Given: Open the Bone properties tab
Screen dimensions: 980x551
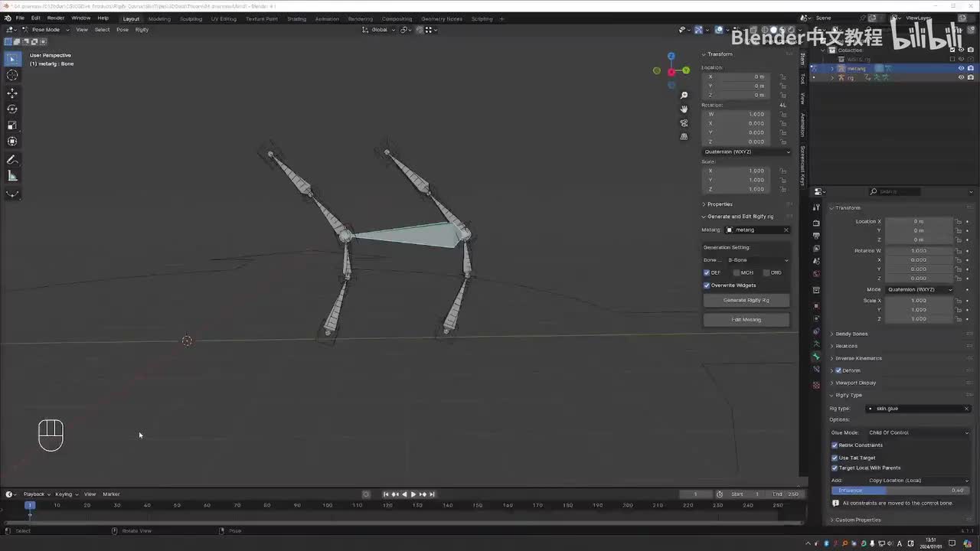Looking at the screenshot, I should pyautogui.click(x=816, y=357).
